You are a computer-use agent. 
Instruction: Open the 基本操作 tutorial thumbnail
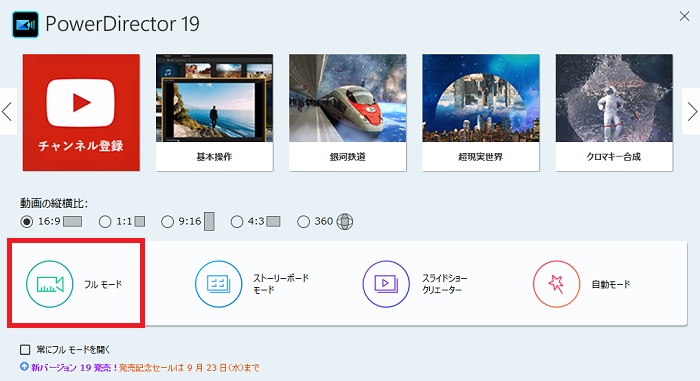click(x=214, y=113)
